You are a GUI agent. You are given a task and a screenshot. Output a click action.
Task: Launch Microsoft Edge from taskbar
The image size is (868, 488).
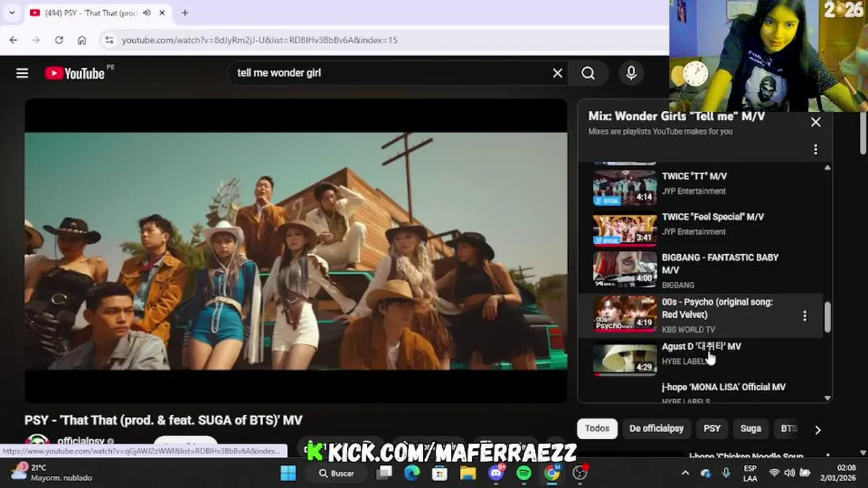coord(412,473)
